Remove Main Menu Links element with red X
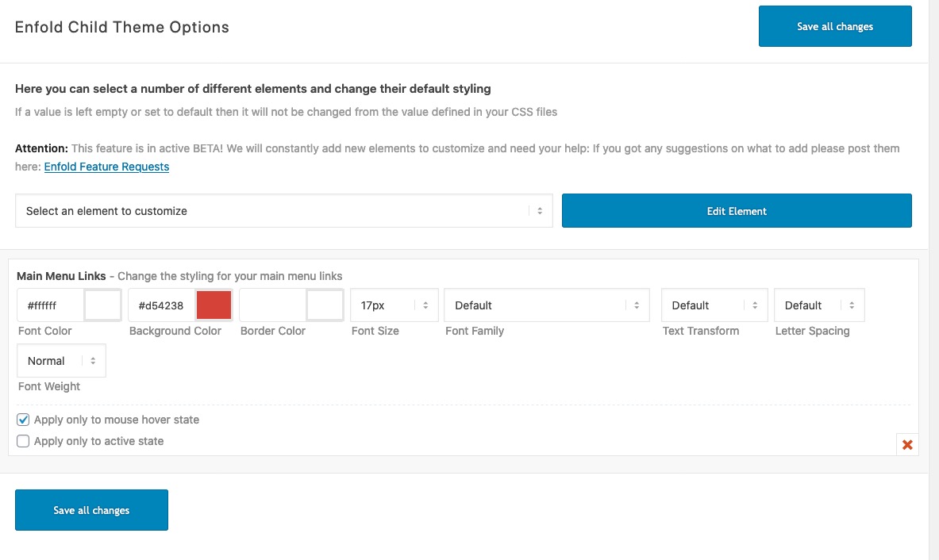This screenshot has width=939, height=560. point(907,444)
